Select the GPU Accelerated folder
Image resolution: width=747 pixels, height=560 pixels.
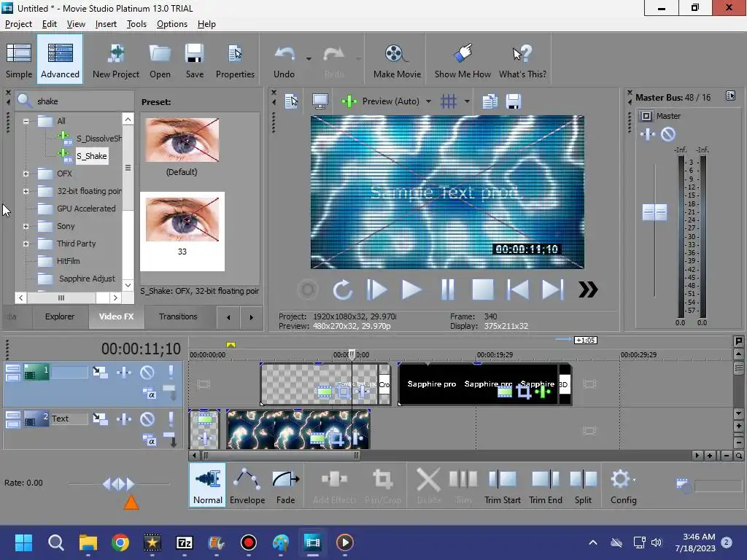86,209
